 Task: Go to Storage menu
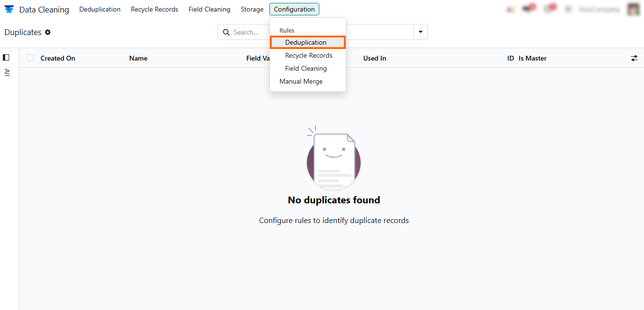252,9
